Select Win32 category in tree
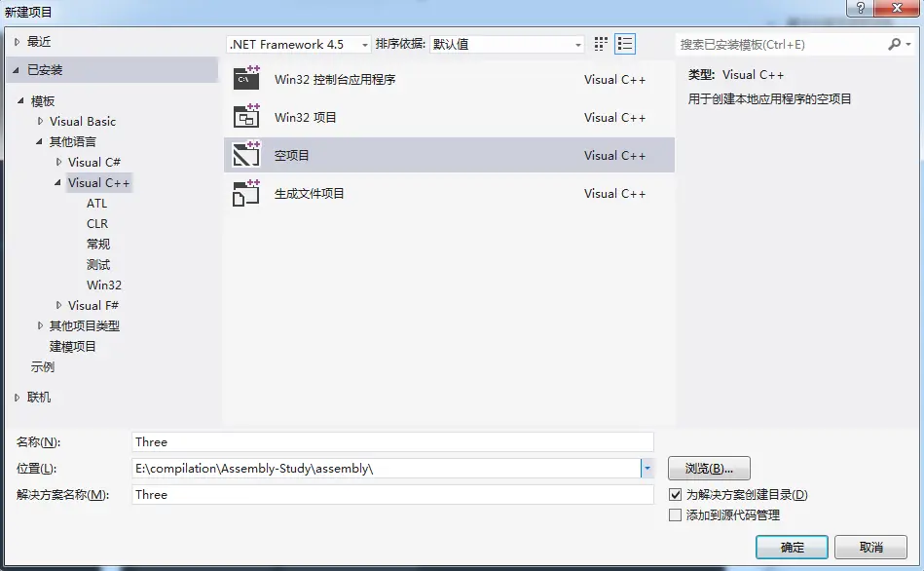 point(104,285)
